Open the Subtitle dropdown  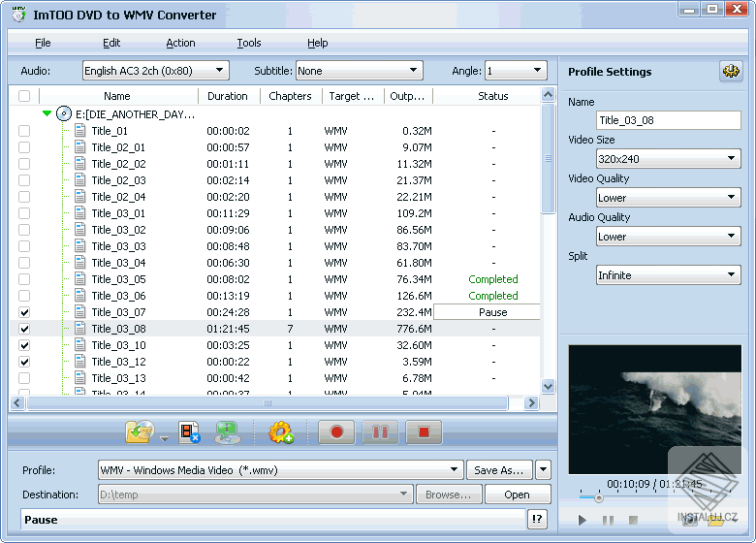(360, 71)
